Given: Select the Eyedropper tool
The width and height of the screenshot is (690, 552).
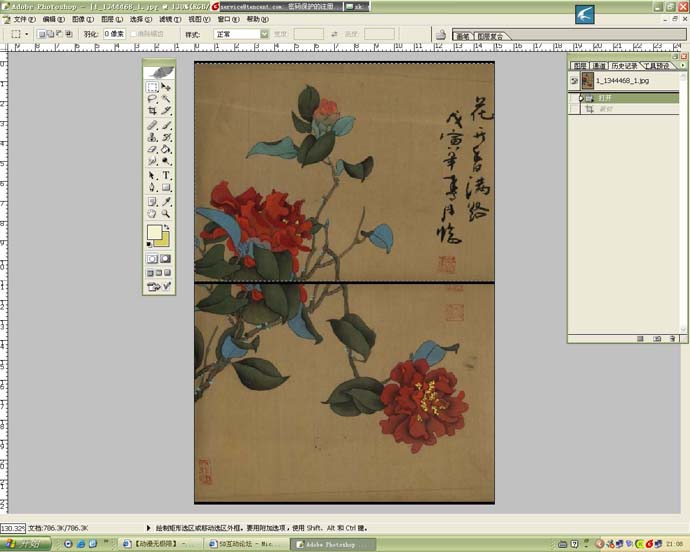Looking at the screenshot, I should [166, 202].
